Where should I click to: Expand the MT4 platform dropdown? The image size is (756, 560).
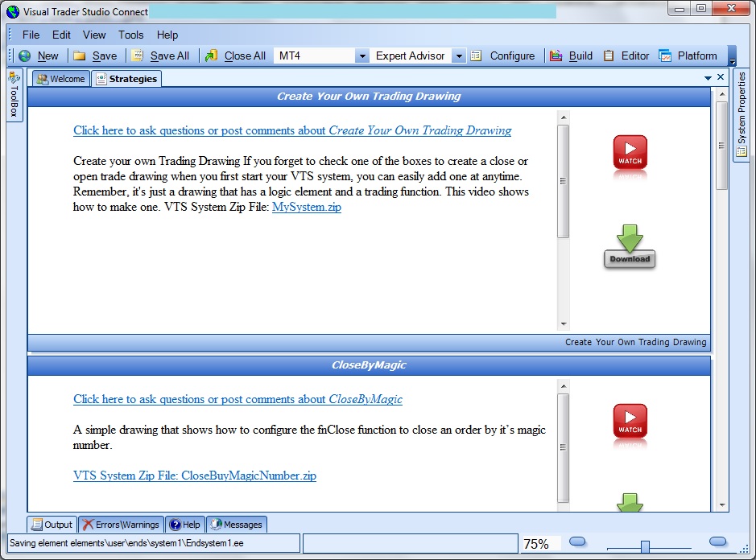tap(361, 56)
